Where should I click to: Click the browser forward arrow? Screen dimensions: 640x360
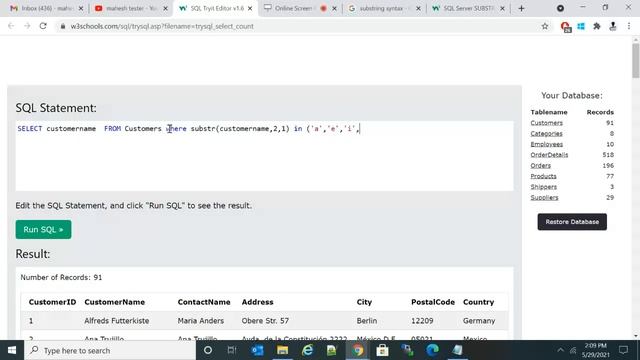coord(27,26)
